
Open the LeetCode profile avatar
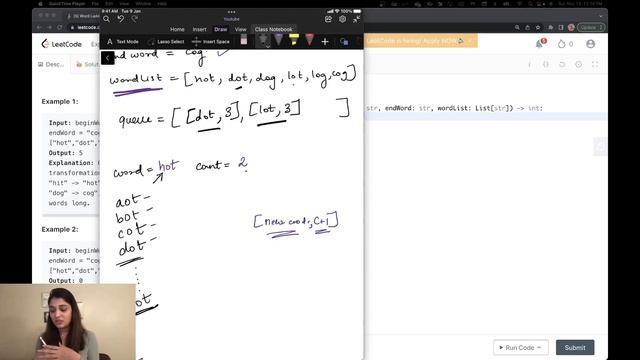[x=590, y=44]
